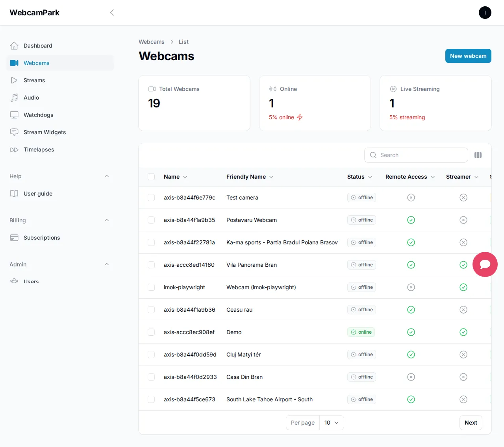
Task: Click the Timelapses fast-forward icon
Action: (14, 150)
